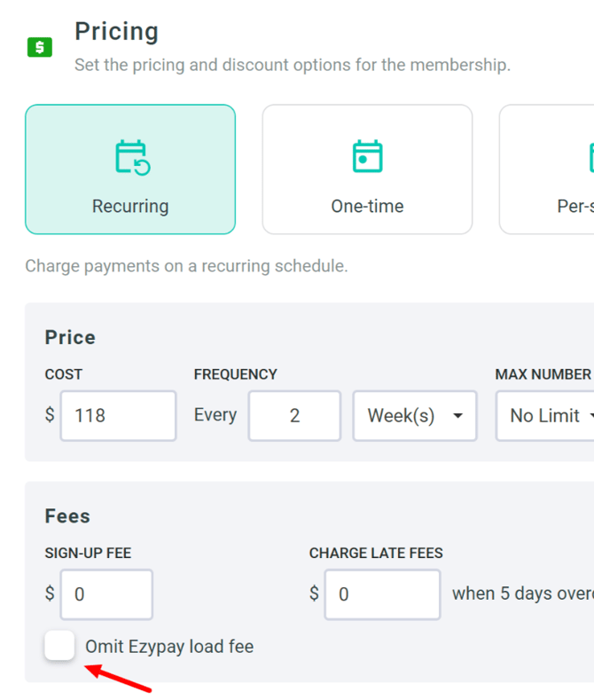Click the Charge late fees amount field

tap(383, 594)
